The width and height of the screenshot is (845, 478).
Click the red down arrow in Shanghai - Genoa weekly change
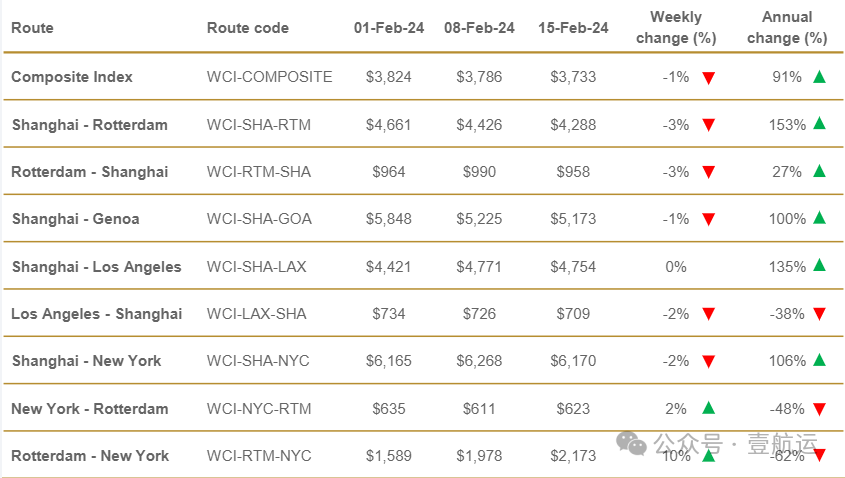pos(709,219)
